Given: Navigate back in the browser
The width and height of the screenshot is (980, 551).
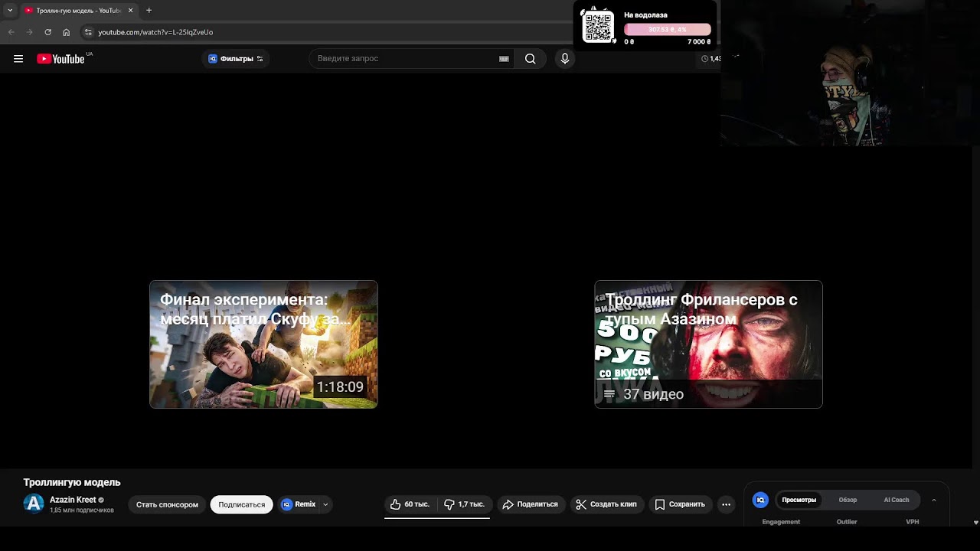Looking at the screenshot, I should [x=11, y=32].
